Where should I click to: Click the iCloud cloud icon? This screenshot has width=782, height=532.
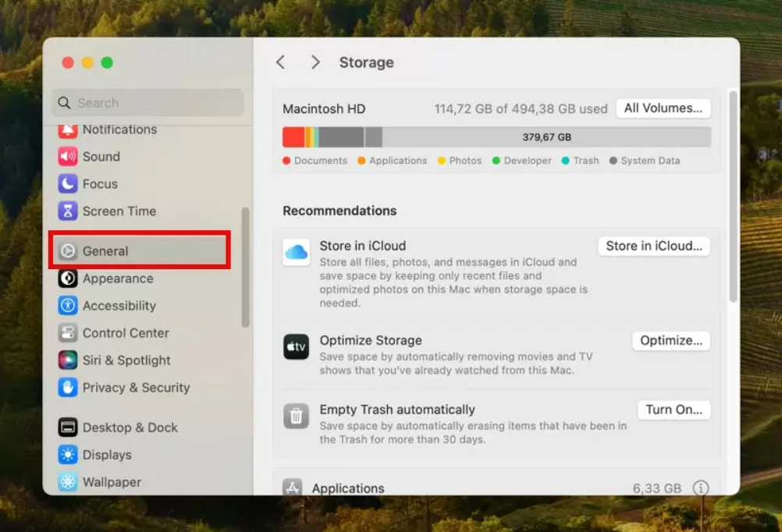coord(297,252)
